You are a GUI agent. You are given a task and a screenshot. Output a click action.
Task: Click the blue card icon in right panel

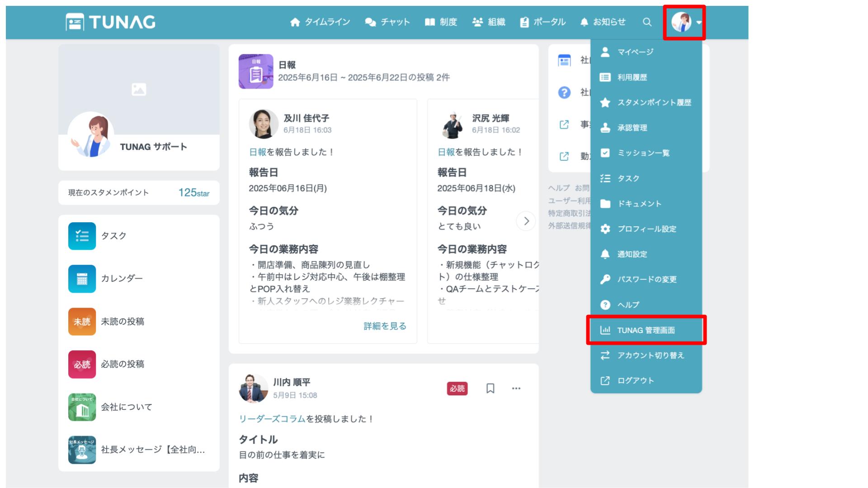564,61
